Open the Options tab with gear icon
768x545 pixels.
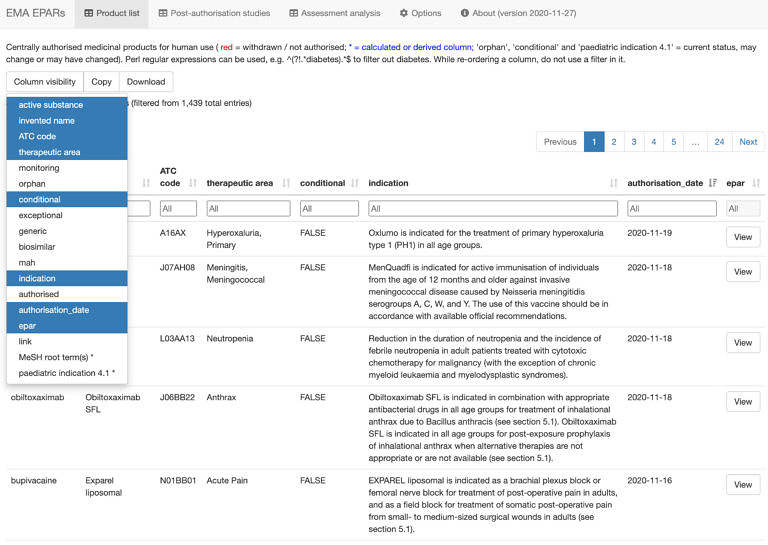click(x=420, y=14)
